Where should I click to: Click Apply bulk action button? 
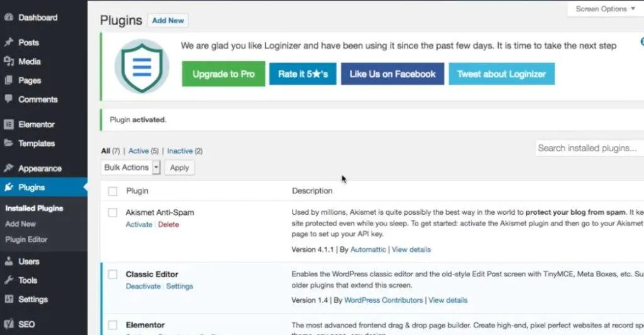pyautogui.click(x=179, y=167)
